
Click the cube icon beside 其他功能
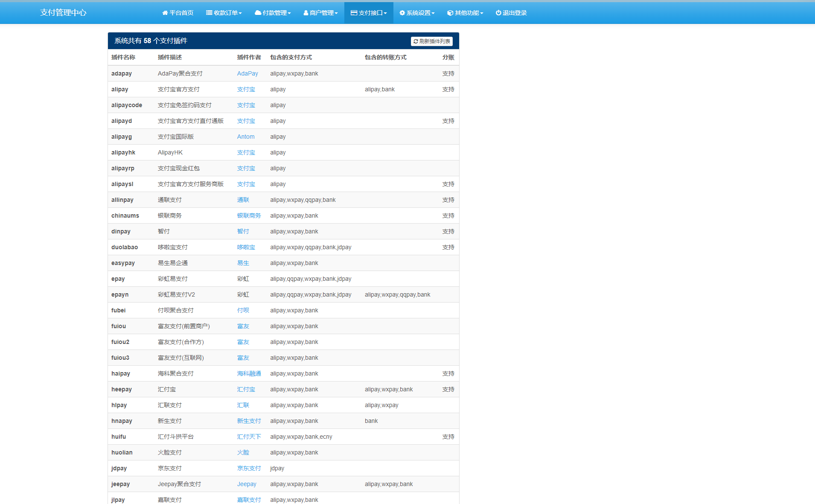coord(450,13)
